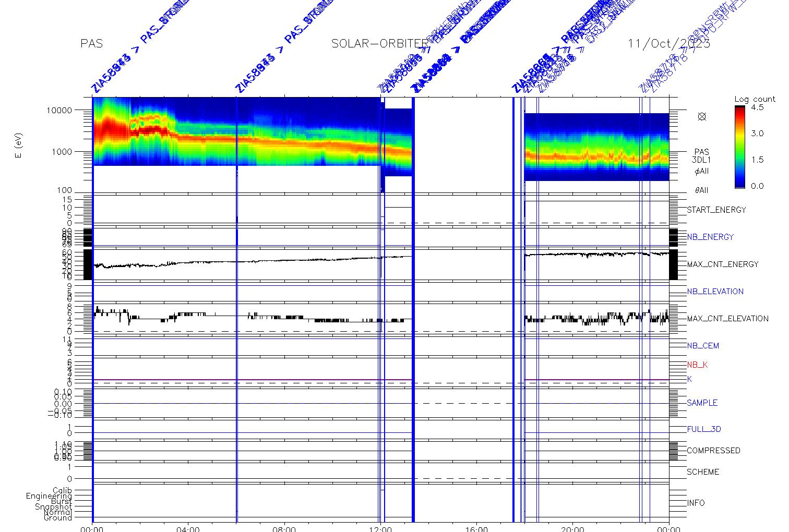
Task: Click the '11/Oct/2023' date label
Action: pyautogui.click(x=669, y=43)
